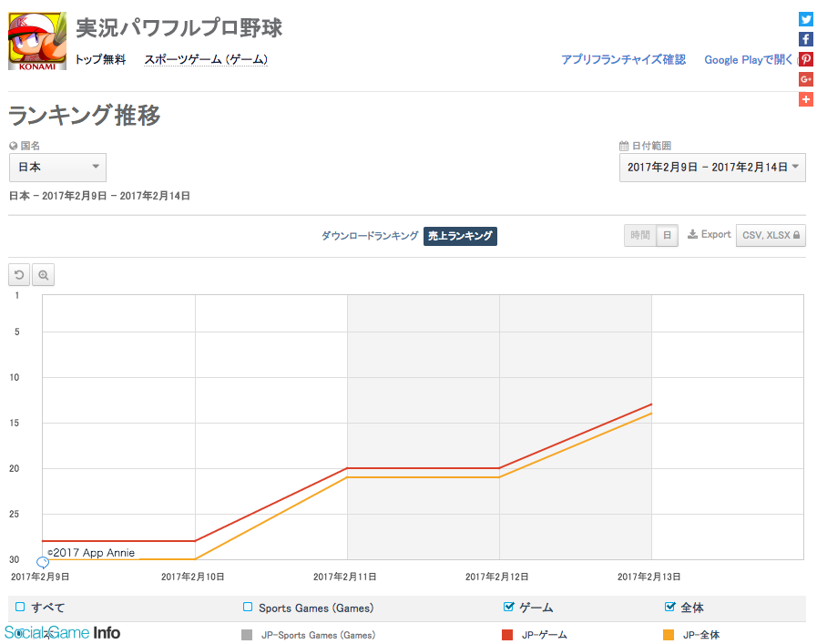Select the 売上ランキング tab

[460, 236]
